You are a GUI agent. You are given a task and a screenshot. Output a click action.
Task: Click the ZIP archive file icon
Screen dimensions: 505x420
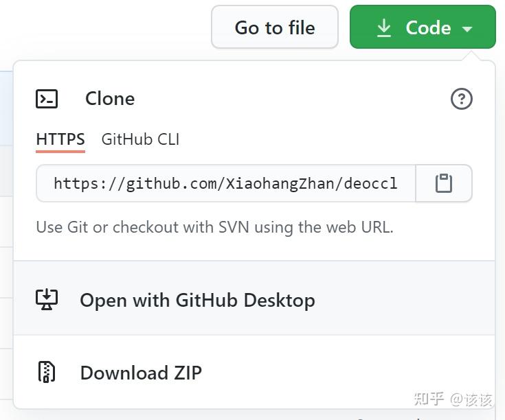[47, 372]
